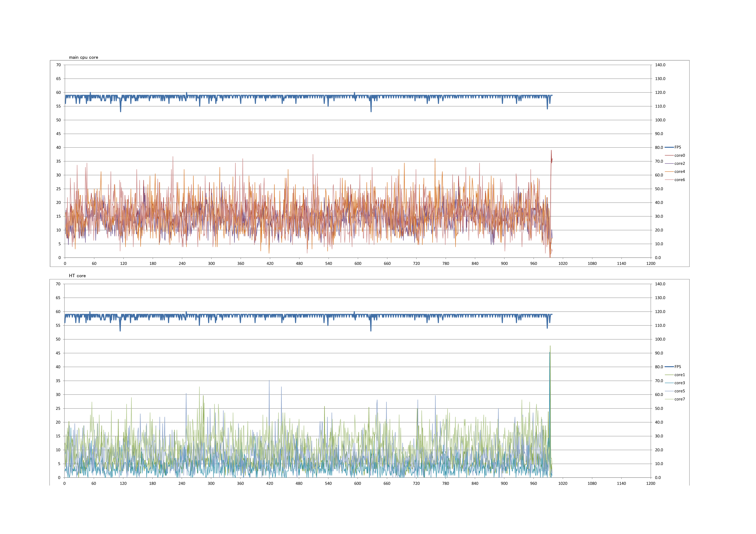The width and height of the screenshot is (756, 534).
Task: Click the 600 x-axis label of HT core chart
Action: click(358, 483)
